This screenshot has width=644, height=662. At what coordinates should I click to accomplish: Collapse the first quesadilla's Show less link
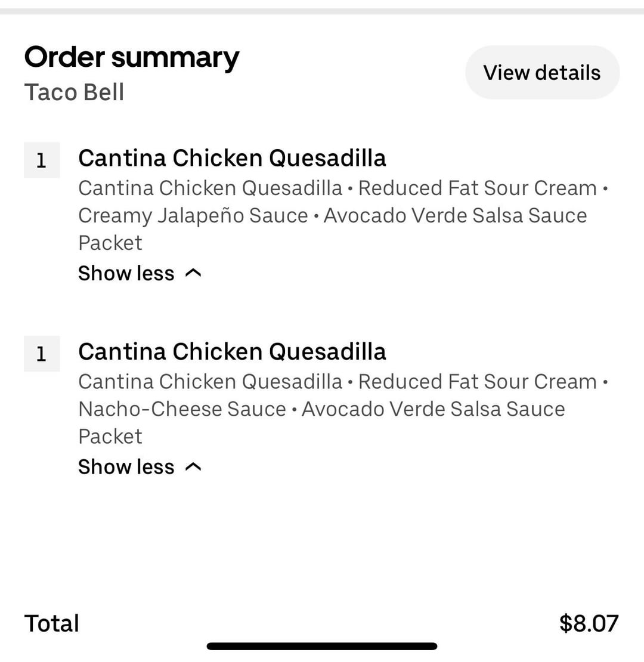pos(126,273)
